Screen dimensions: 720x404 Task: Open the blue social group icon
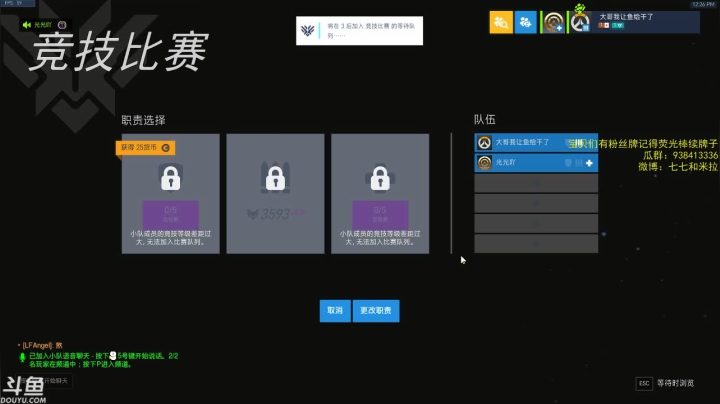coord(526,22)
